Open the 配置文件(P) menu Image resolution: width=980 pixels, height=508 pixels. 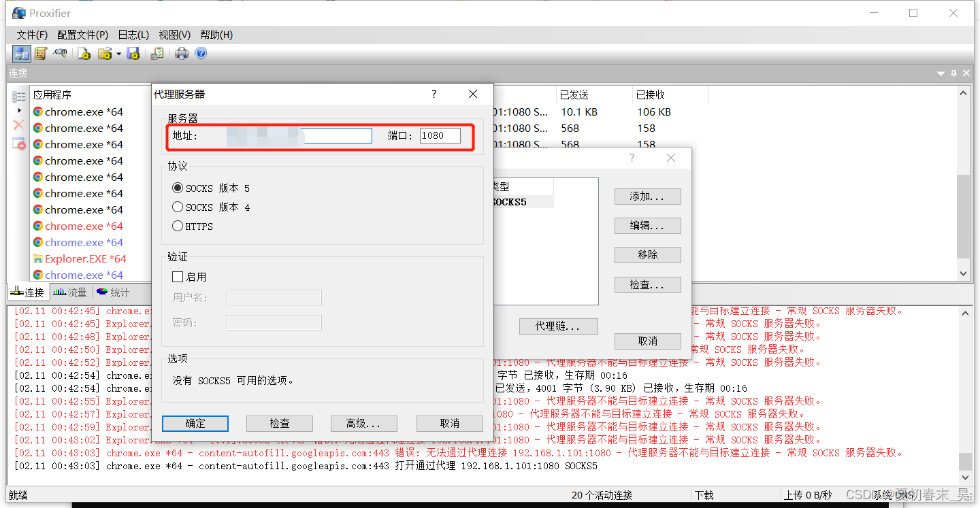coord(82,35)
